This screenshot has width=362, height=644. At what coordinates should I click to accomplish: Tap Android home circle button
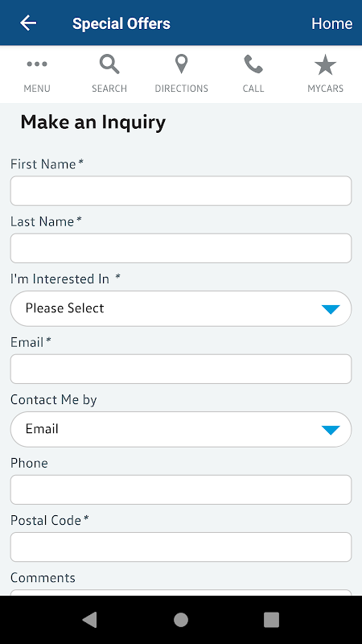coord(181,619)
